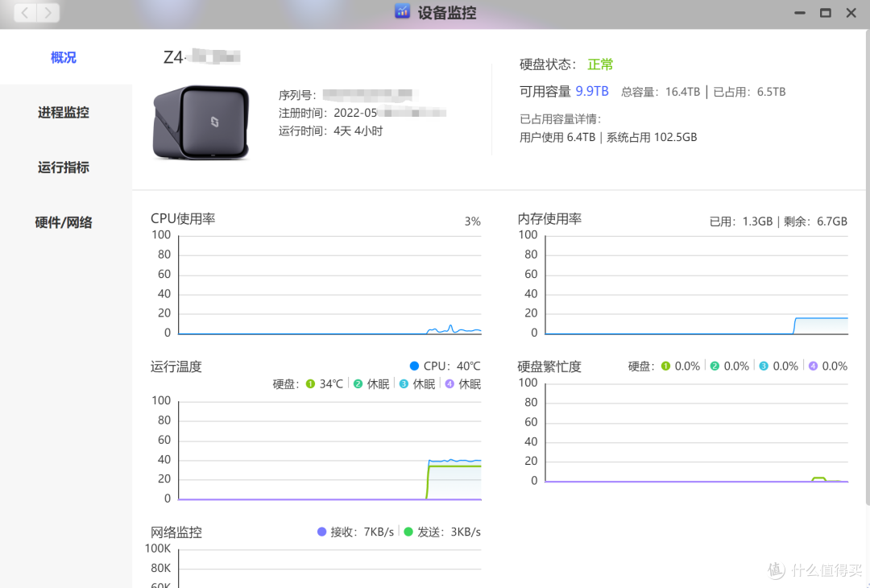870x588 pixels.
Task: Click the CPU使用率 3% value
Action: coord(473,222)
